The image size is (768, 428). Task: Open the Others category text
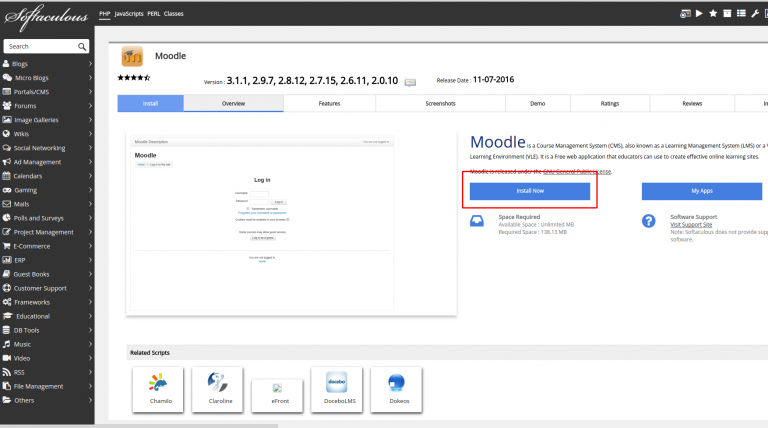[24, 400]
